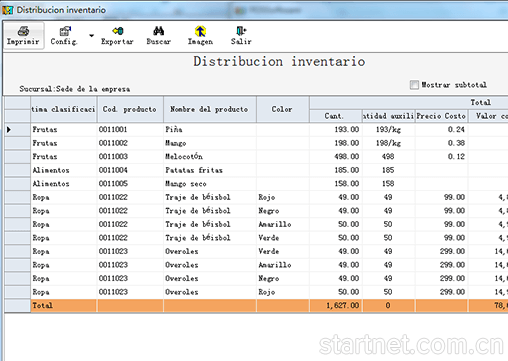Click the Cant. column header

point(336,116)
